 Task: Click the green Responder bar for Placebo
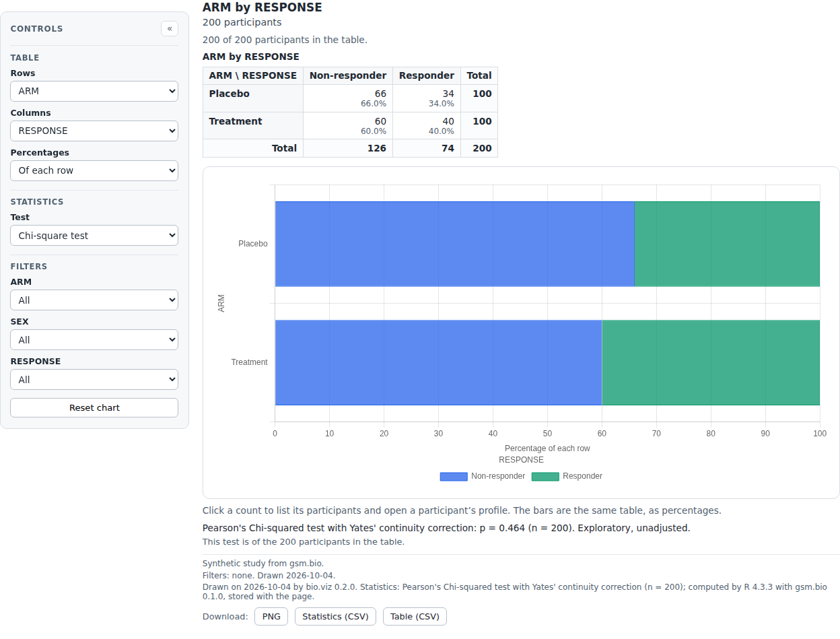point(727,244)
